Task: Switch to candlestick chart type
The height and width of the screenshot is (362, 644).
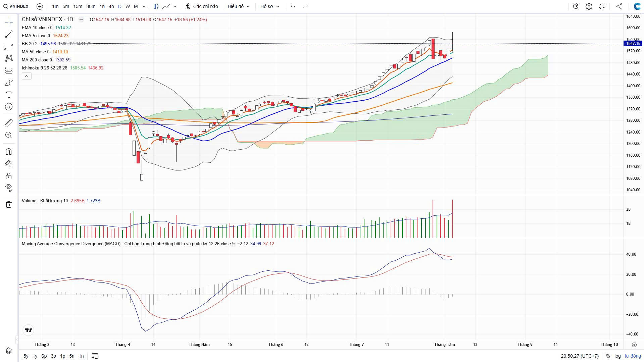Action: click(x=156, y=6)
